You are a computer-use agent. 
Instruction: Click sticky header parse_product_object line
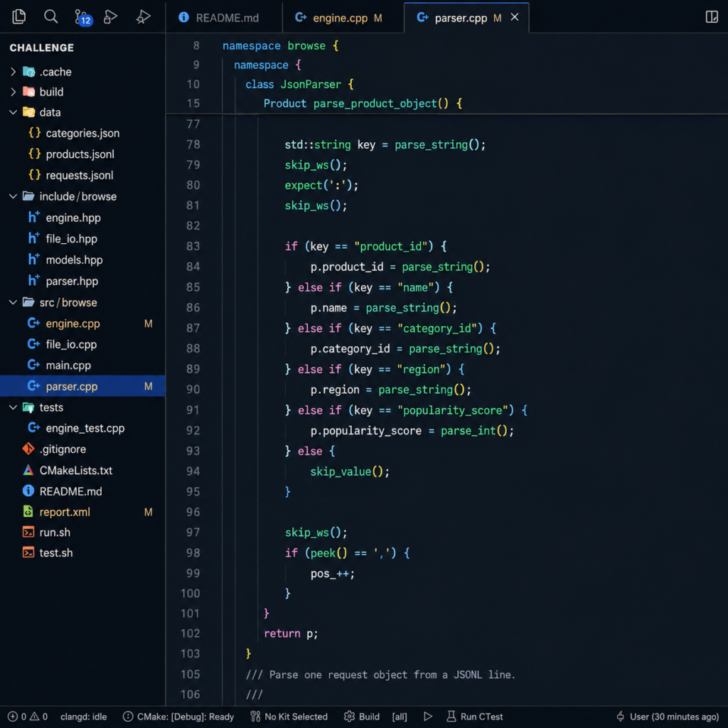(363, 104)
